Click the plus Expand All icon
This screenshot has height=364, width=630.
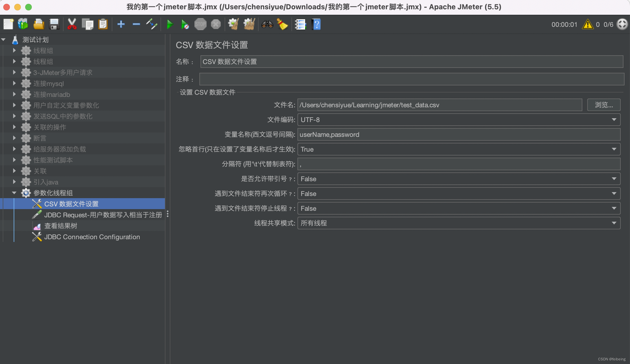(121, 24)
